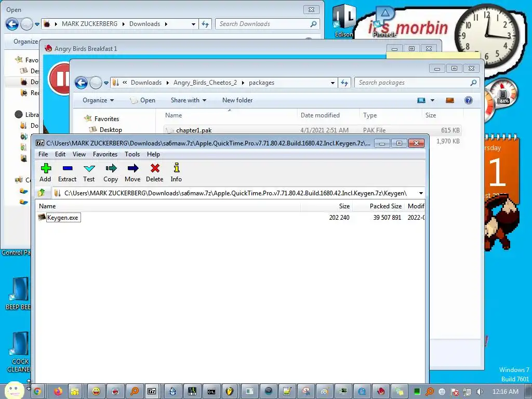Click Organize dropdown in packages window

98,100
